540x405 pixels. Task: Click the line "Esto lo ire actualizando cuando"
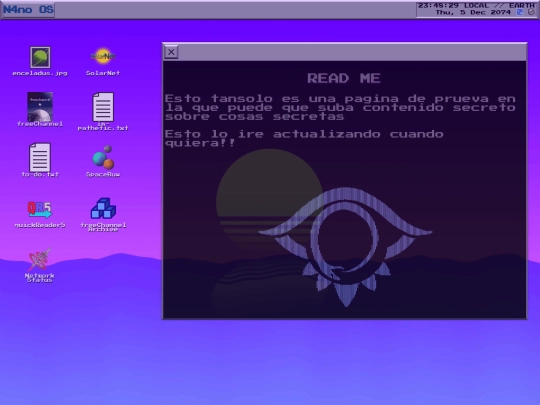[304, 134]
